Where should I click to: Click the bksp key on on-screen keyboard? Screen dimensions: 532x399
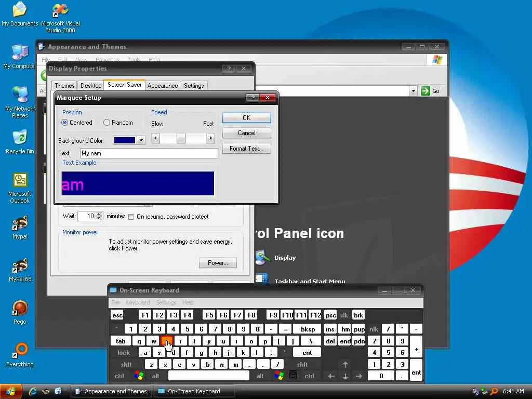coord(308,329)
